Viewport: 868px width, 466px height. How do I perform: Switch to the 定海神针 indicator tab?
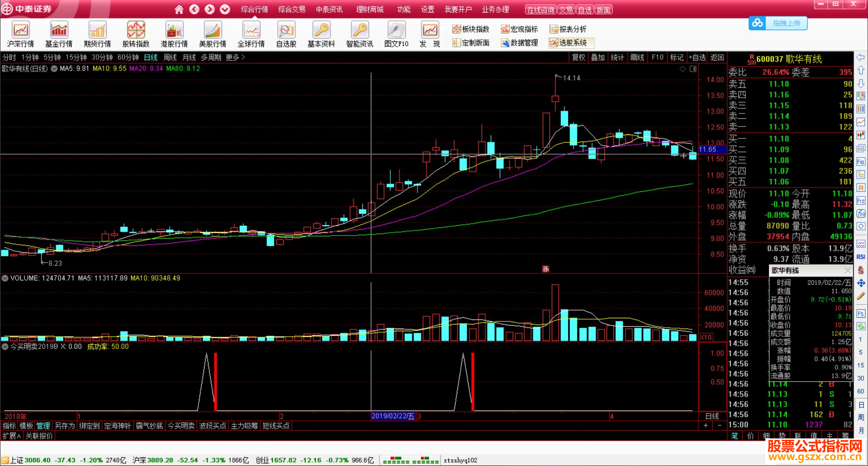click(117, 426)
